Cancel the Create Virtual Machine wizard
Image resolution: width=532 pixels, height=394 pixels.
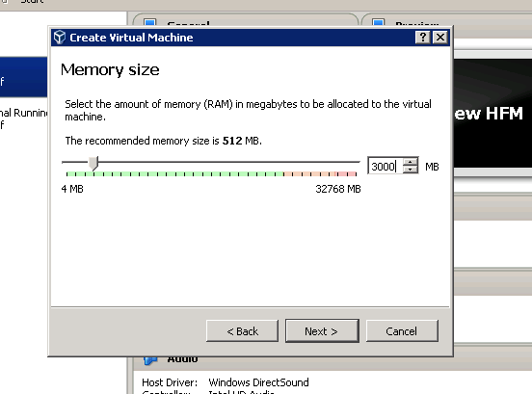click(x=402, y=331)
